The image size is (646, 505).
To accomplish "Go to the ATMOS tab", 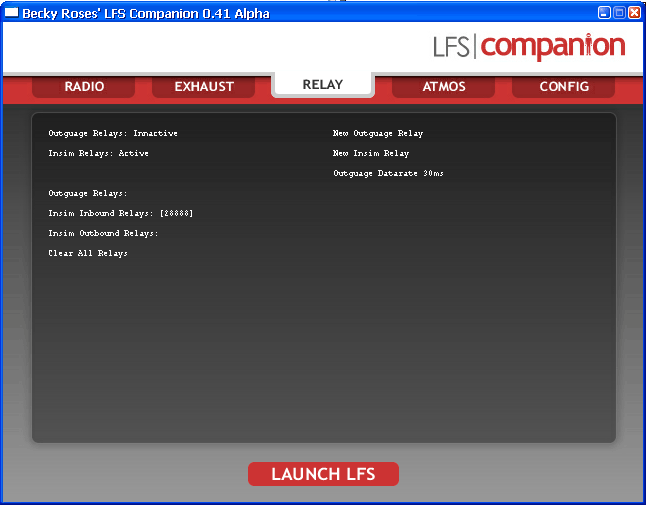I will tap(443, 87).
